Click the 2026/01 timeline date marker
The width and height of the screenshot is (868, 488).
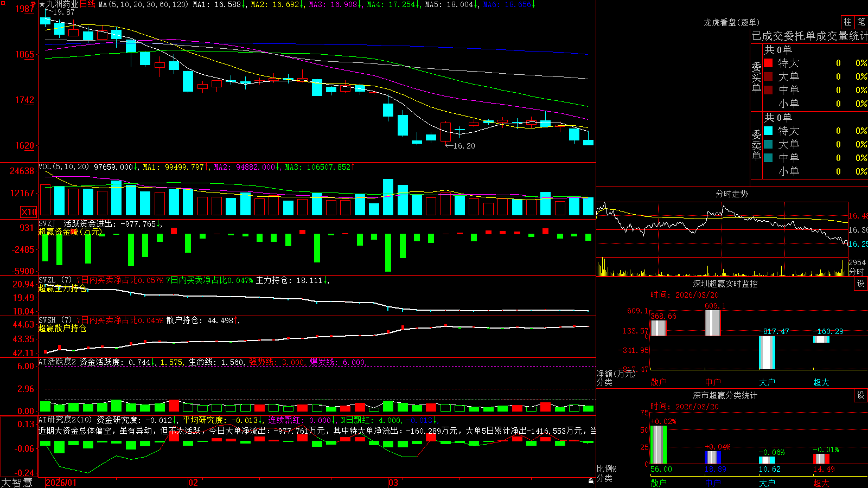pos(61,483)
